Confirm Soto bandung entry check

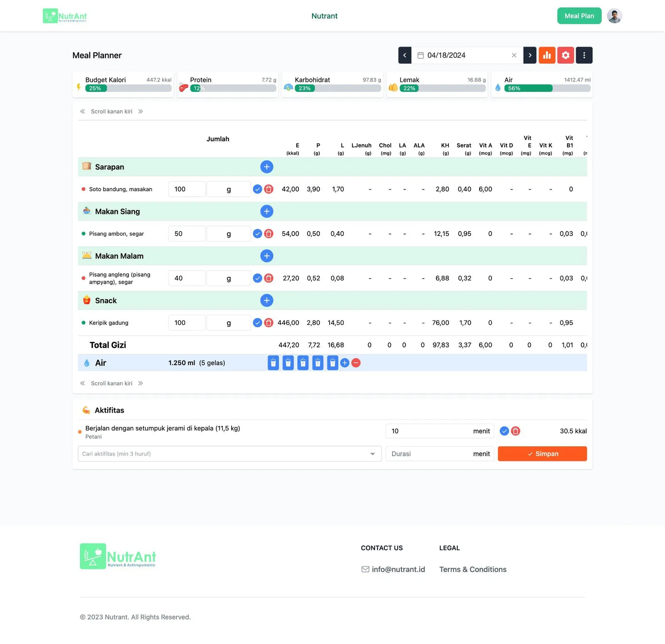[258, 189]
